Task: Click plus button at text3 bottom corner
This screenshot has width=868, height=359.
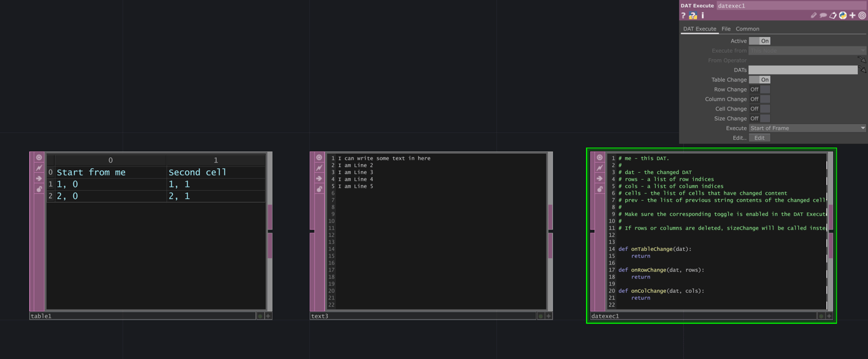Action: coord(549,316)
